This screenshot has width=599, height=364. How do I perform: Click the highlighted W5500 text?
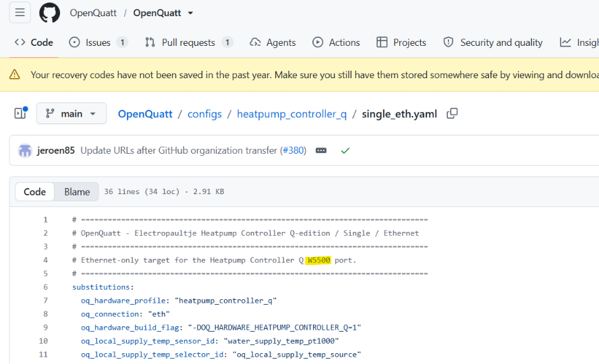318,260
